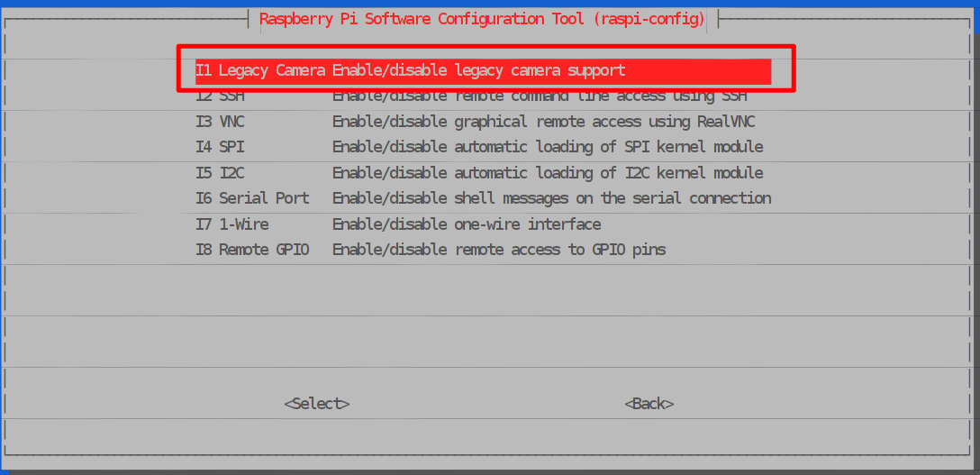Image resolution: width=980 pixels, height=475 pixels.
Task: Select the I8 Remote GPIO option
Action: [x=252, y=250]
